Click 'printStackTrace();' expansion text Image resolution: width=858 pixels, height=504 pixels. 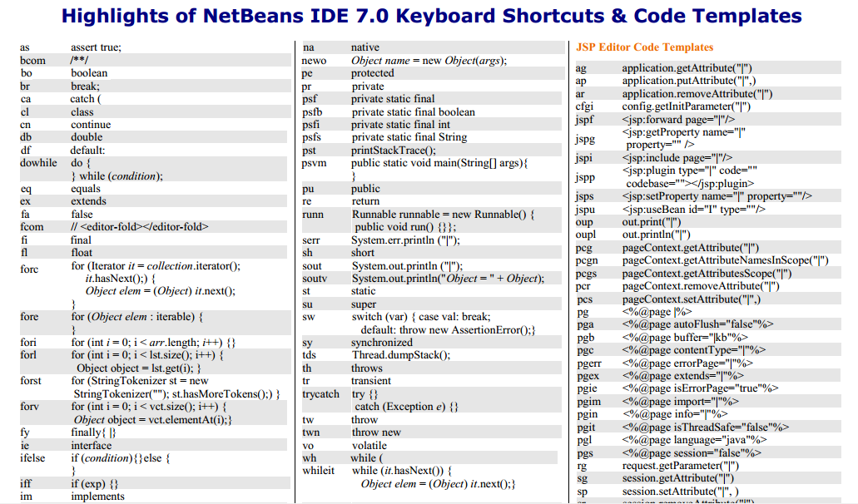pos(394,151)
